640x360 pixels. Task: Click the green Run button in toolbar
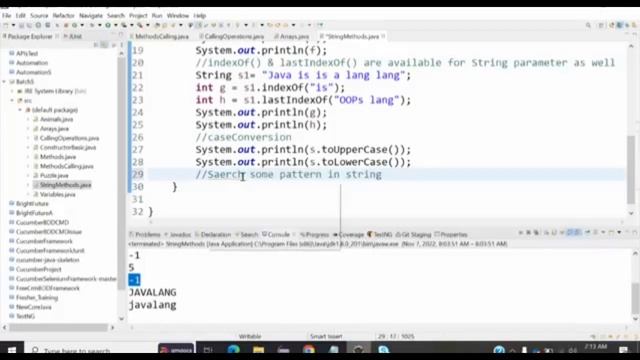(x=108, y=25)
